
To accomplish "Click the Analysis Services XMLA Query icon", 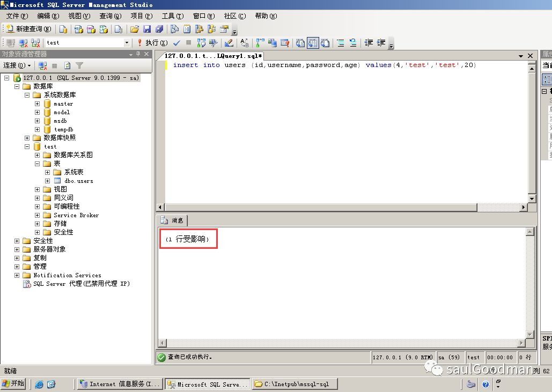I will pyautogui.click(x=104, y=29).
